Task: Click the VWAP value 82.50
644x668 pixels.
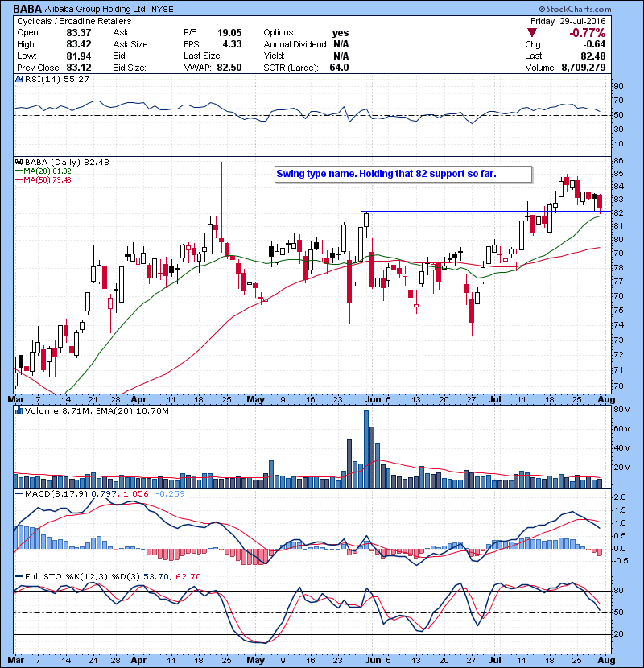Action: [x=229, y=68]
